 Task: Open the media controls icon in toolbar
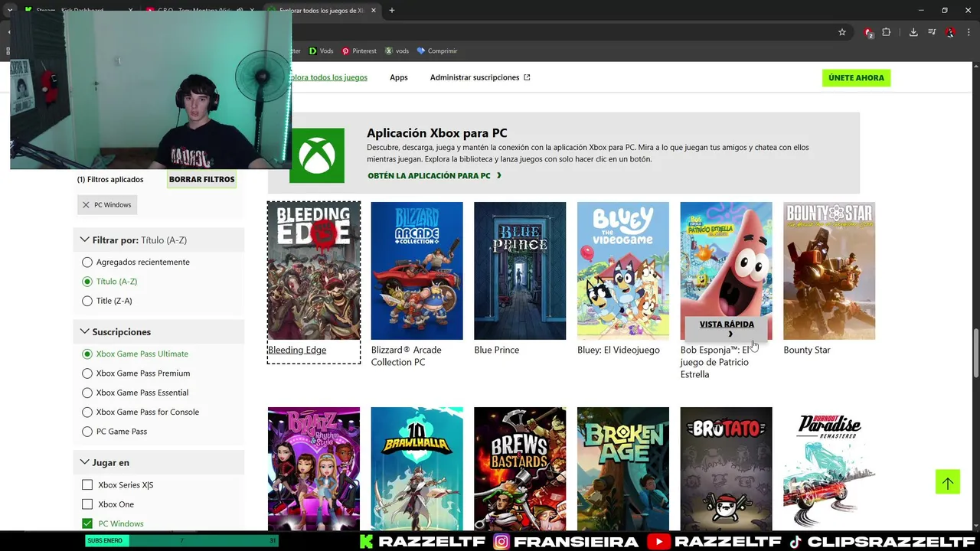(932, 32)
